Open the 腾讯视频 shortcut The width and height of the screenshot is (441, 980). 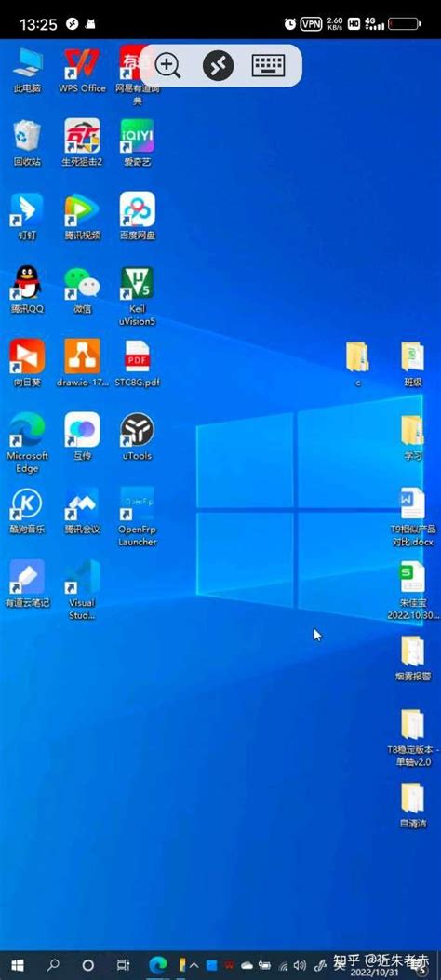pyautogui.click(x=82, y=217)
